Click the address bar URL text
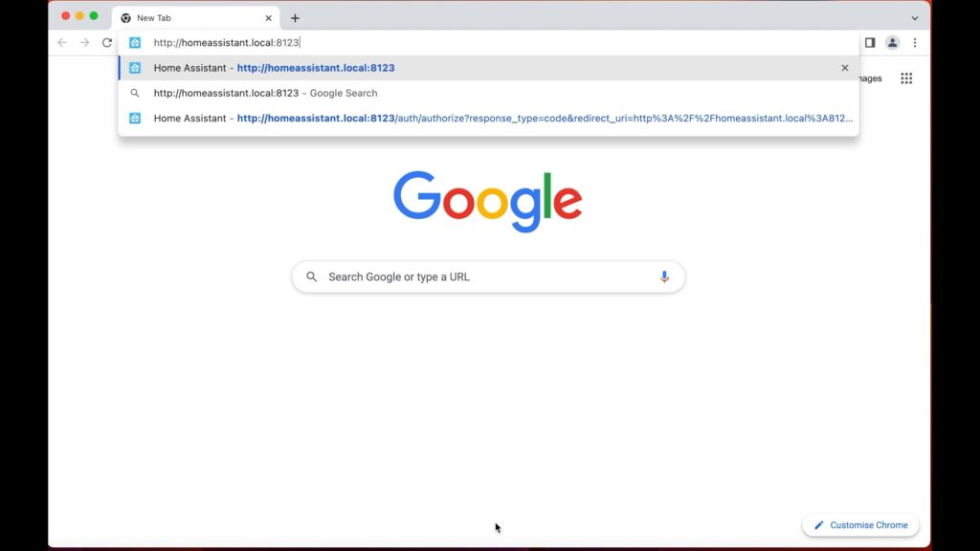 226,42
